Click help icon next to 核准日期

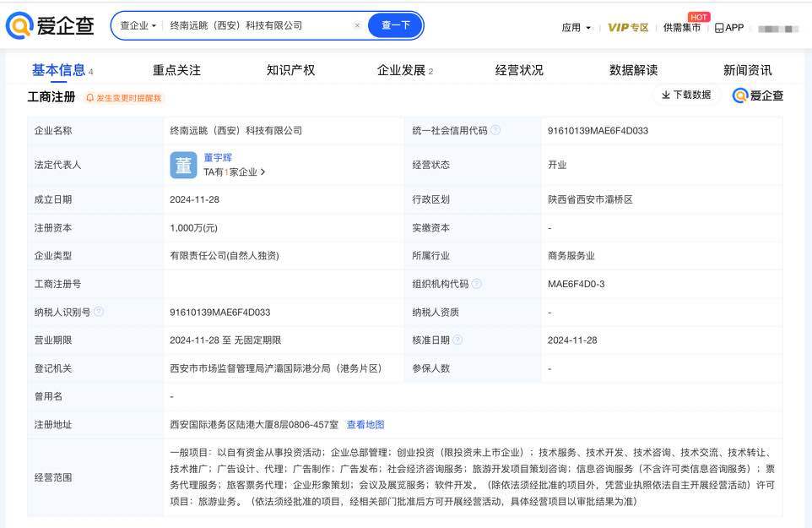[457, 340]
